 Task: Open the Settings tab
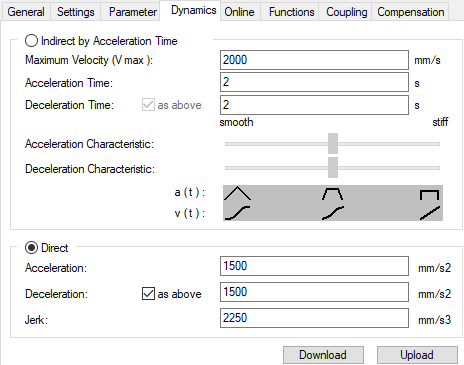[x=76, y=12]
